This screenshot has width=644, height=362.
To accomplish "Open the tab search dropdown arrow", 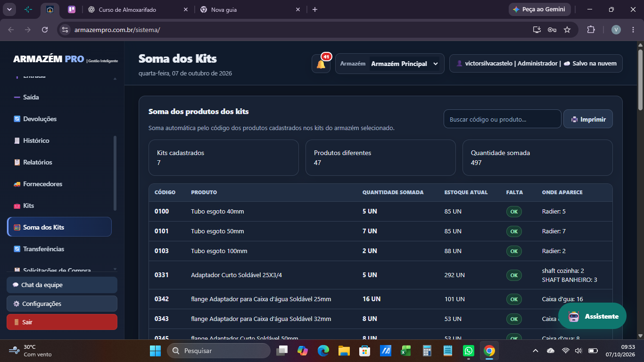I will (9, 9).
